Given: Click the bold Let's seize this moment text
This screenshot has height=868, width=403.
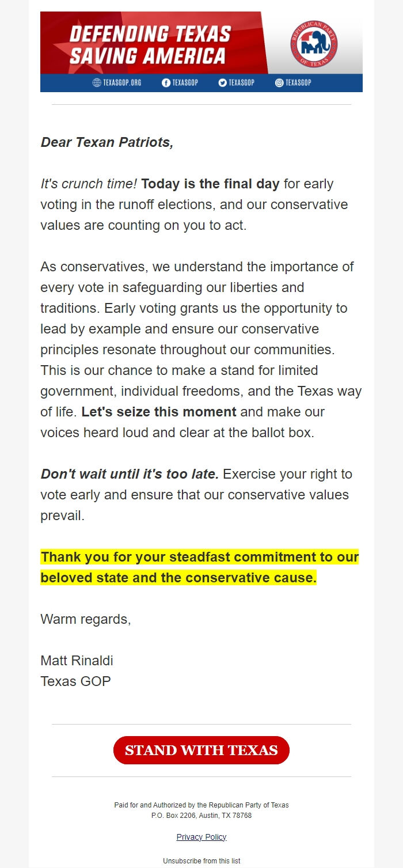Looking at the screenshot, I should [x=159, y=412].
